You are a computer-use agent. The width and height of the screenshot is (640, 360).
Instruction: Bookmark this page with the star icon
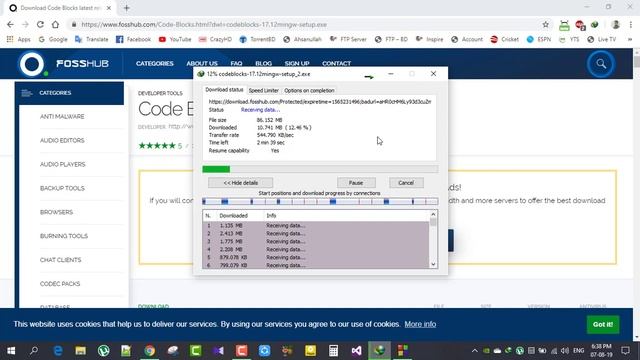click(546, 24)
